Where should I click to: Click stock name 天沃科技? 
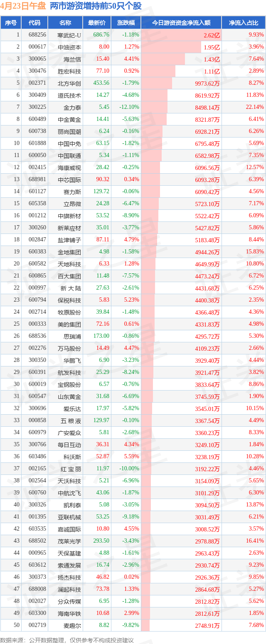(69, 481)
